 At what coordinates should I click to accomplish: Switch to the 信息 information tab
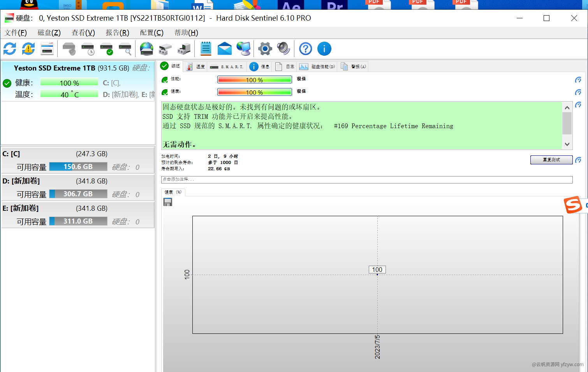(x=259, y=67)
